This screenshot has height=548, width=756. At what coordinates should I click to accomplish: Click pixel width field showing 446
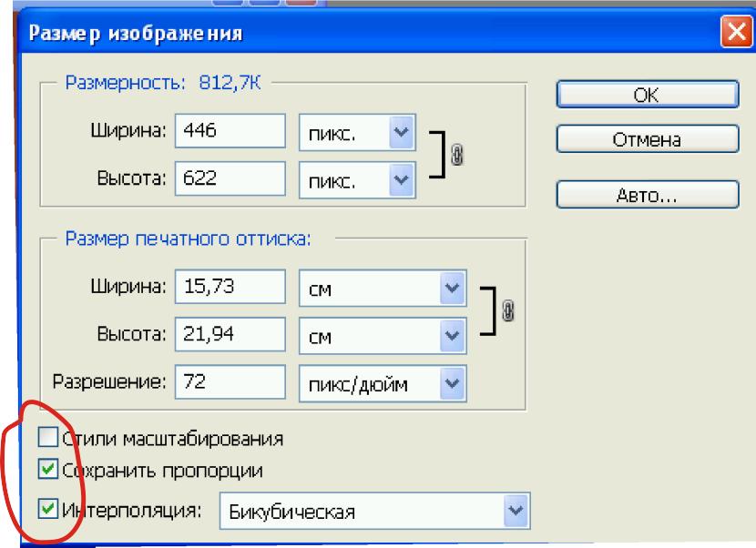[230, 130]
